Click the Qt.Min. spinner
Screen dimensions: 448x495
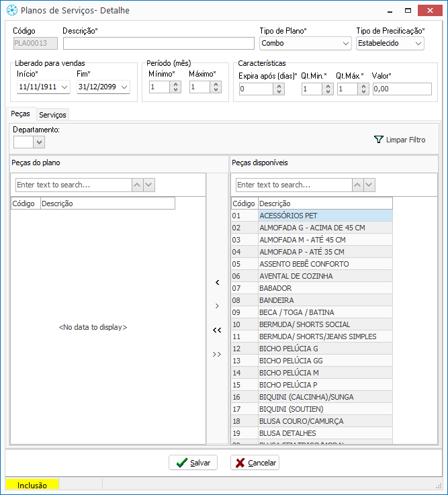coord(328,89)
